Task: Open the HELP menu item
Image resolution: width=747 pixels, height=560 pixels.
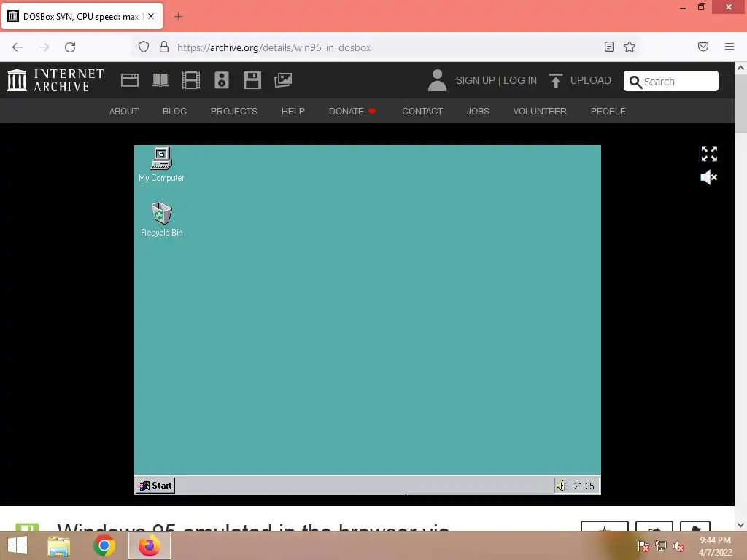Action: [x=293, y=111]
